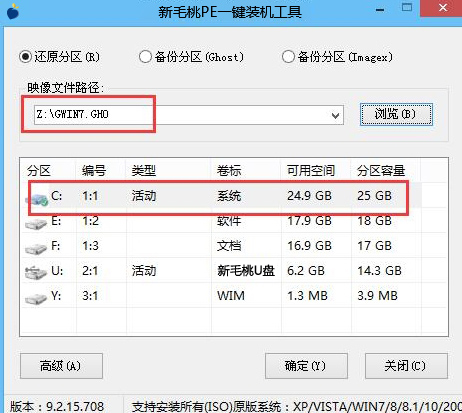Click the 新毛桃U盘 volume label

(x=246, y=271)
